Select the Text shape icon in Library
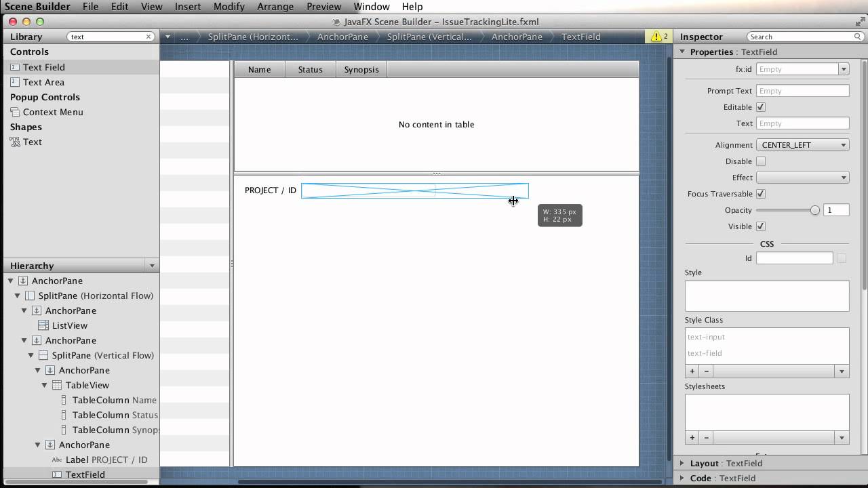Screen dimensions: 868x488 (15, 142)
